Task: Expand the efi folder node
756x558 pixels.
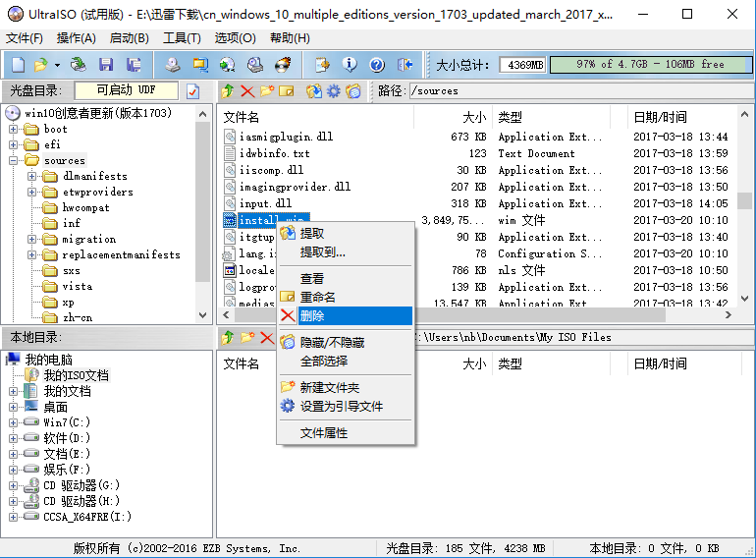Action: tap(13, 144)
